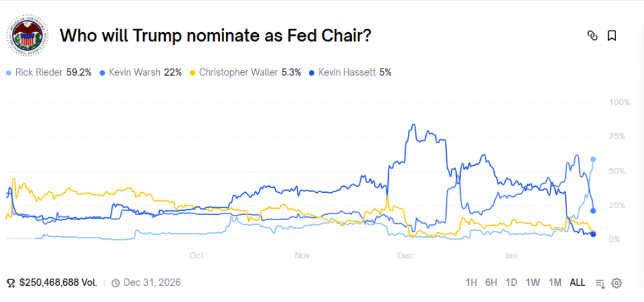The width and height of the screenshot is (644, 302).
Task: Switch chart to 1D range
Action: click(511, 282)
